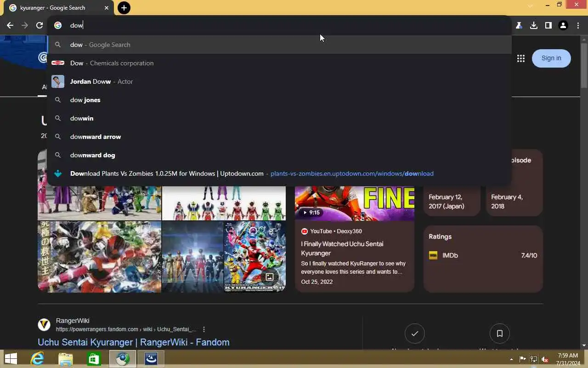The image size is (588, 368).
Task: Reload the page with the refresh icon
Action: tap(40, 25)
